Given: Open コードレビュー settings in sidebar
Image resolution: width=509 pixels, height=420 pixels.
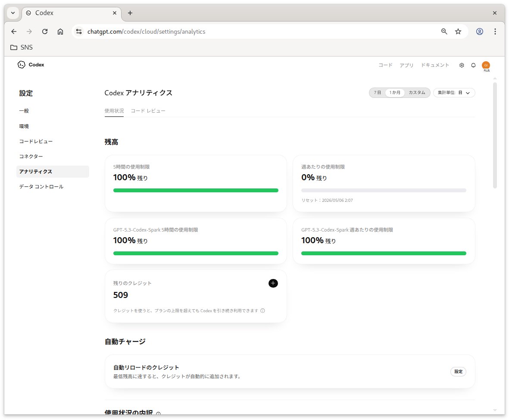Looking at the screenshot, I should tap(36, 141).
